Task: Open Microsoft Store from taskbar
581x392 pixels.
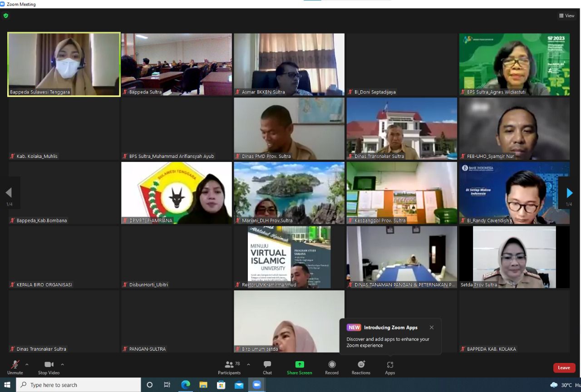Action: (221, 385)
